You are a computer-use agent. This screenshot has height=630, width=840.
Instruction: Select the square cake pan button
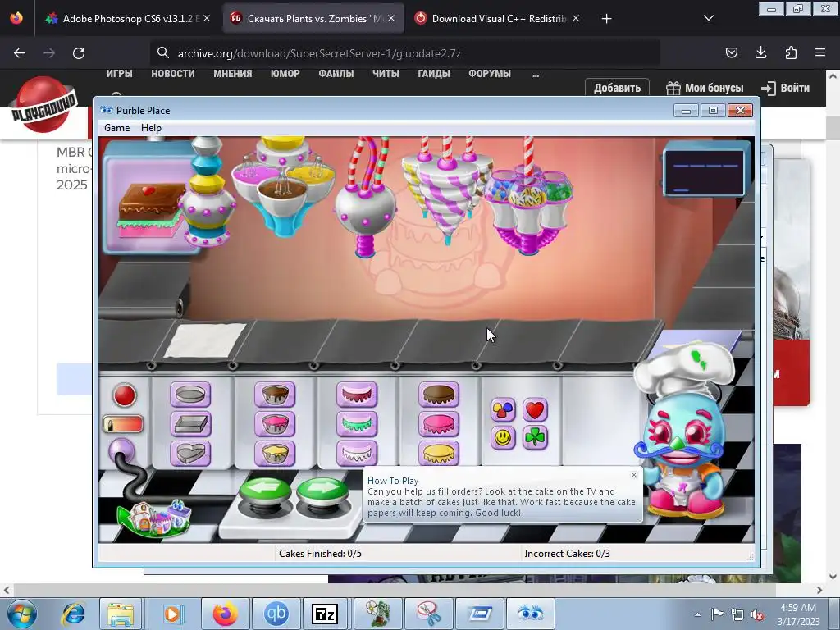pyautogui.click(x=190, y=424)
